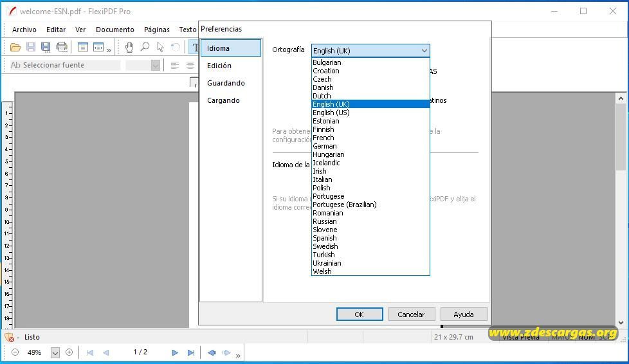
Task: Select the arrow Object pointer tool
Action: click(160, 47)
